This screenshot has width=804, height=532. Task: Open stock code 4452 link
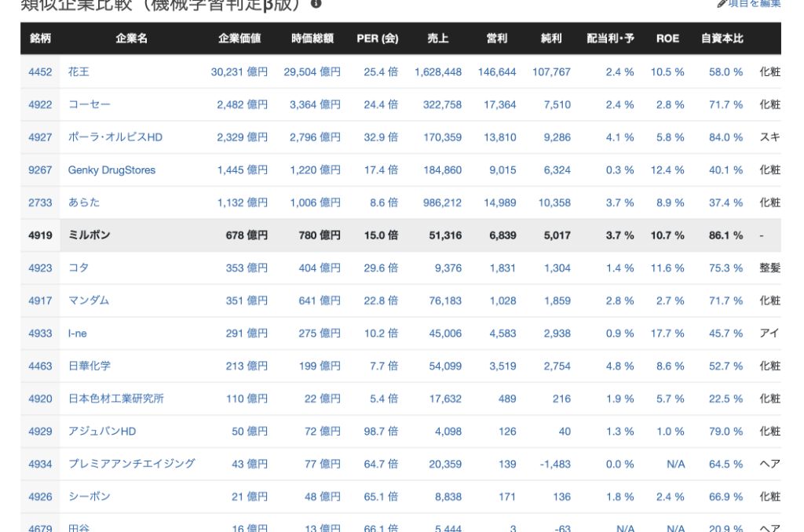tap(40, 71)
